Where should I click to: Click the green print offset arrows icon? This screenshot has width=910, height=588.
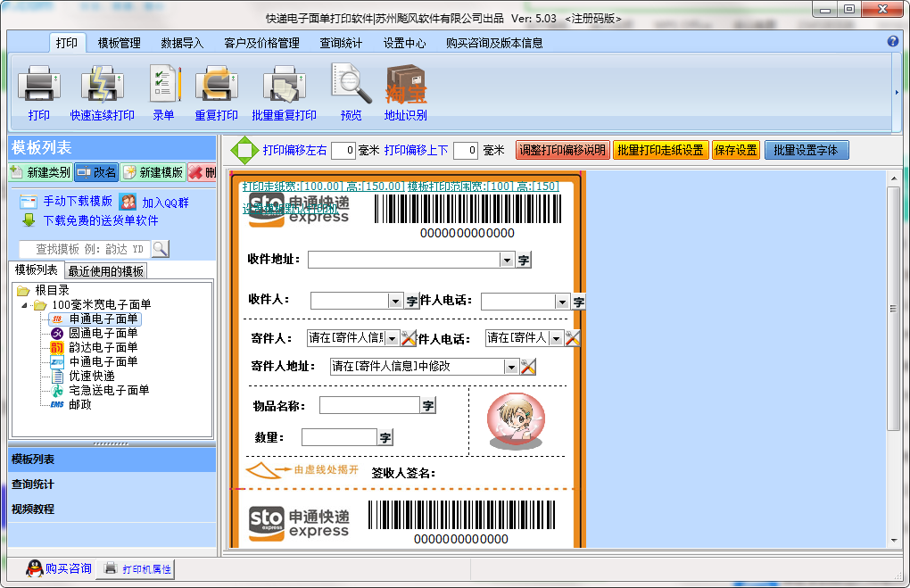tap(244, 150)
